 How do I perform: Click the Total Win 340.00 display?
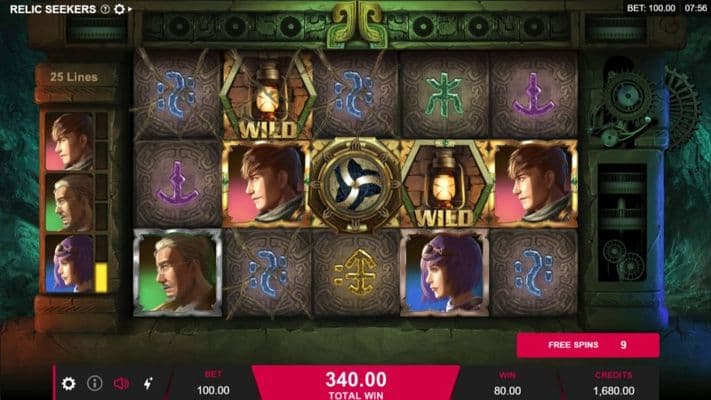point(356,384)
